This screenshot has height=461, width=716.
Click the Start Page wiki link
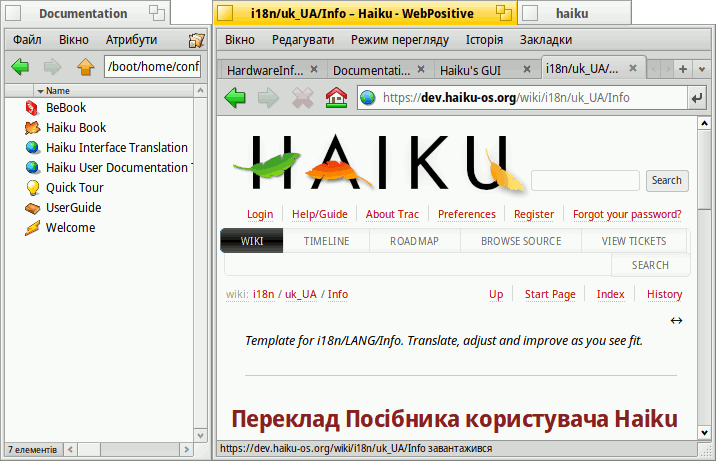click(x=550, y=294)
